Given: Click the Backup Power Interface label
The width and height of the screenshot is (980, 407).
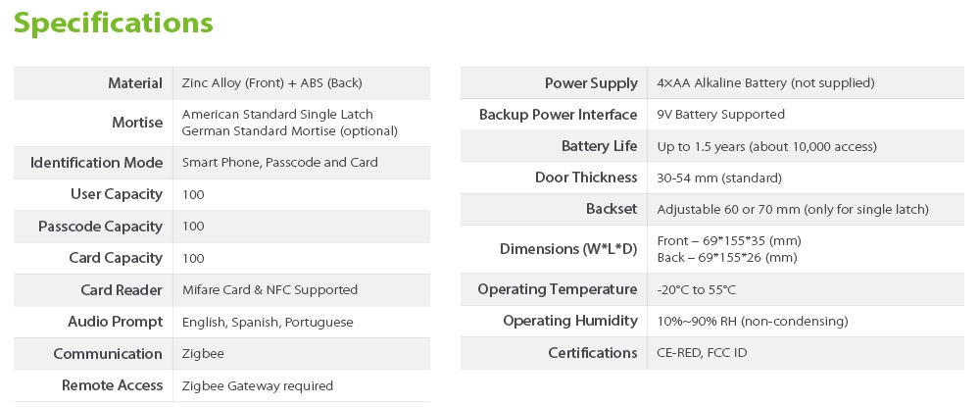Looking at the screenshot, I should pos(558,115).
